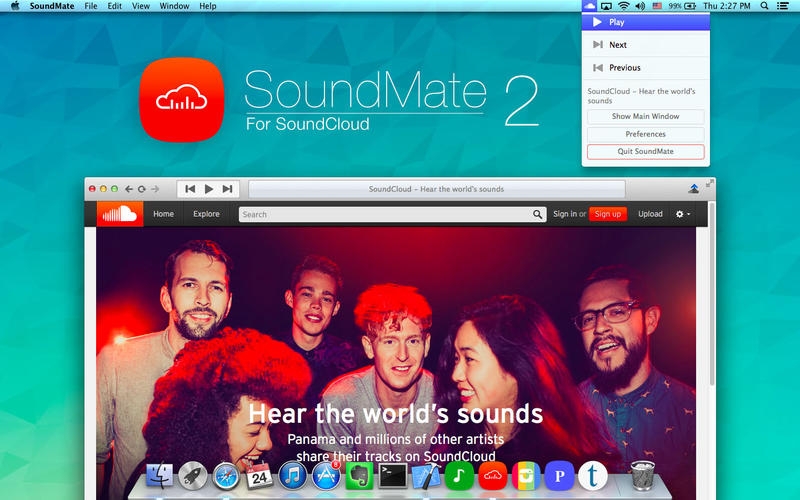This screenshot has height=500, width=800.
Task: Expand the gear settings dropdown on SoundCloud
Action: coord(683,214)
